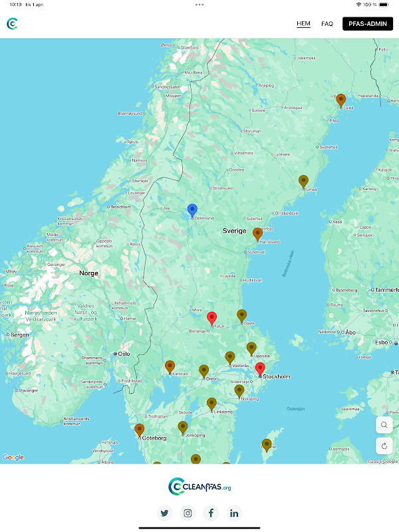Go to the HEM tab
399x532 pixels.
click(x=303, y=24)
